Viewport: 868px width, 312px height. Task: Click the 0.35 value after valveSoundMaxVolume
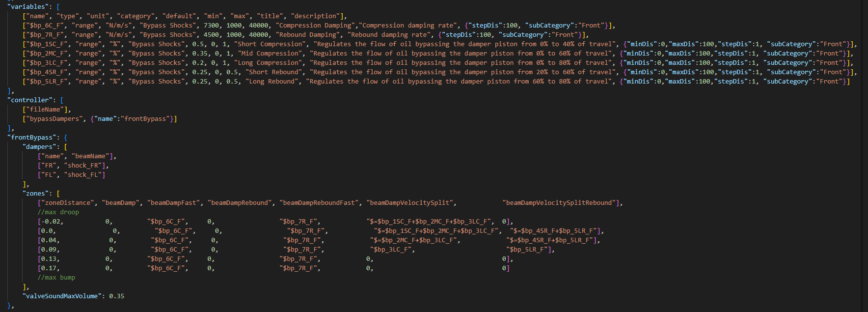(x=117, y=296)
